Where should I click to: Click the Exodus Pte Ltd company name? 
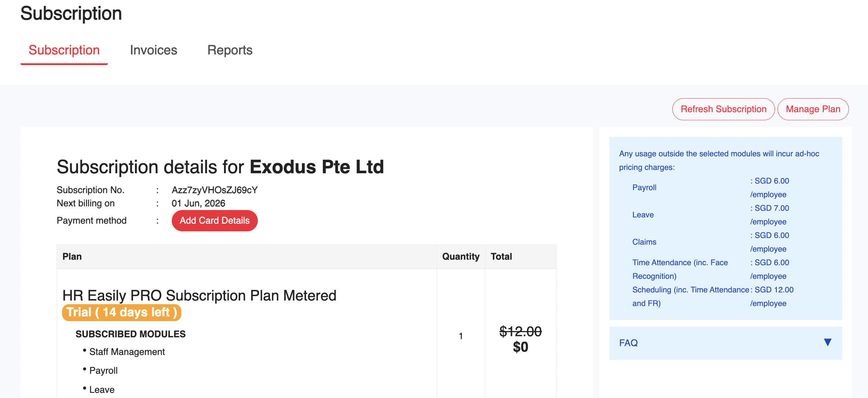tap(317, 167)
